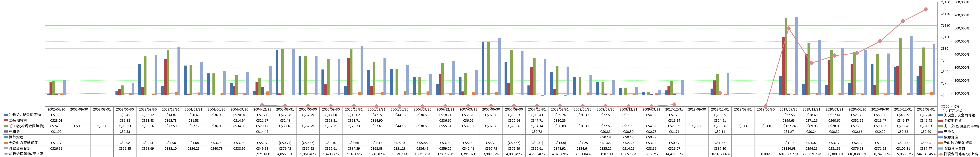Select the 2018/12/31 date column header
980x157 pixels.
720,110
